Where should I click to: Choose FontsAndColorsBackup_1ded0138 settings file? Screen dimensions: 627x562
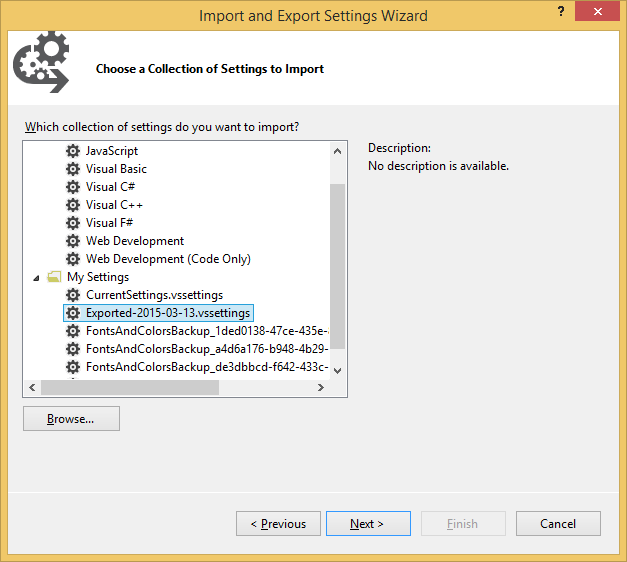point(206,331)
